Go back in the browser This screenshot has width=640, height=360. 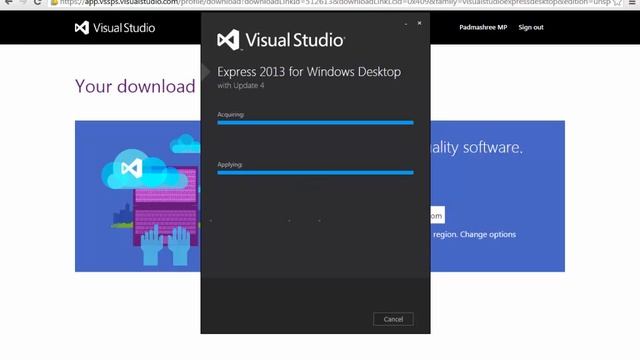pos(9,2)
